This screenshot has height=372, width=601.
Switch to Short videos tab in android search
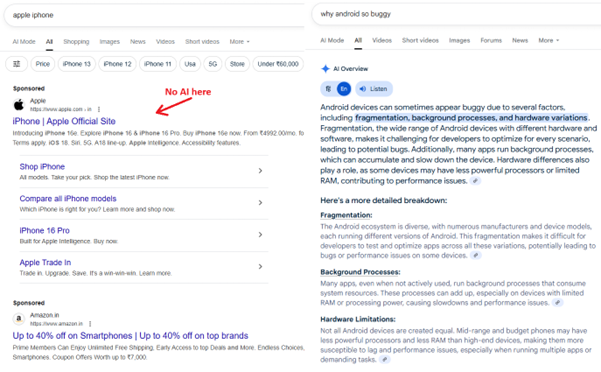(x=420, y=40)
